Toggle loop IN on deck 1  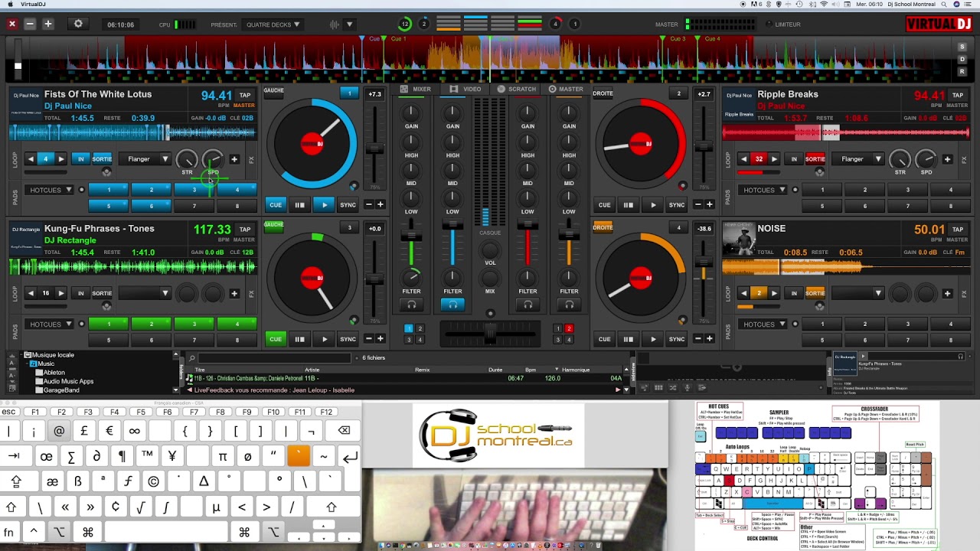tap(80, 159)
